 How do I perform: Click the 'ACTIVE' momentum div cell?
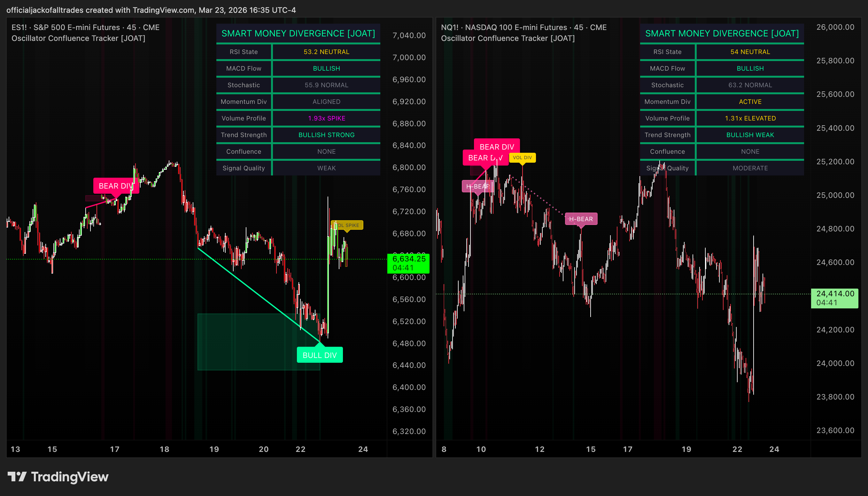pos(750,102)
